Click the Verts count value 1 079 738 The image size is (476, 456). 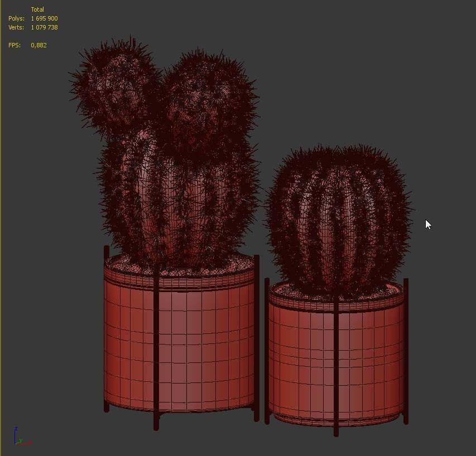44,27
